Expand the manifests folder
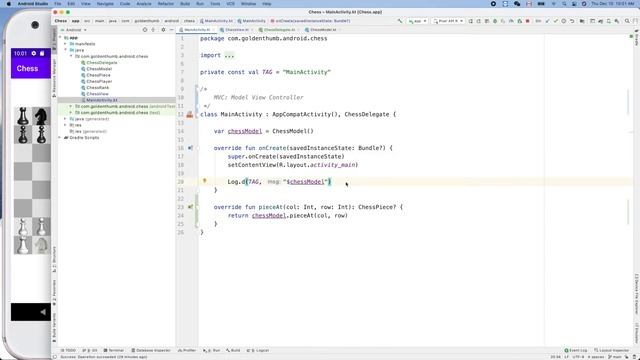Image resolution: width=640 pixels, height=360 pixels. click(65, 44)
